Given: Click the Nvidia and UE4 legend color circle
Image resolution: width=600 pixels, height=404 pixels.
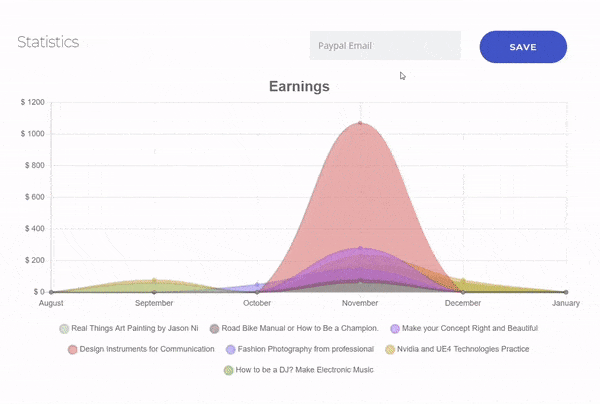Looking at the screenshot, I should (x=391, y=349).
